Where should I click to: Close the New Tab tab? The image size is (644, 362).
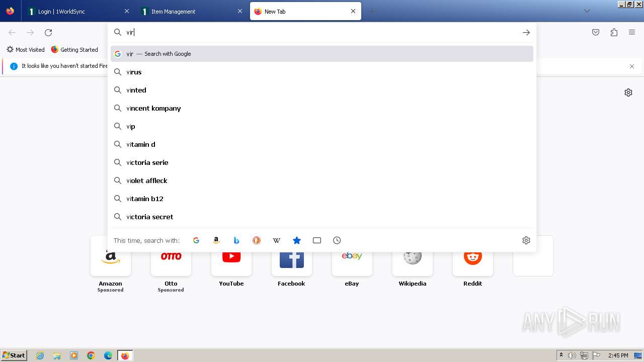point(353,11)
